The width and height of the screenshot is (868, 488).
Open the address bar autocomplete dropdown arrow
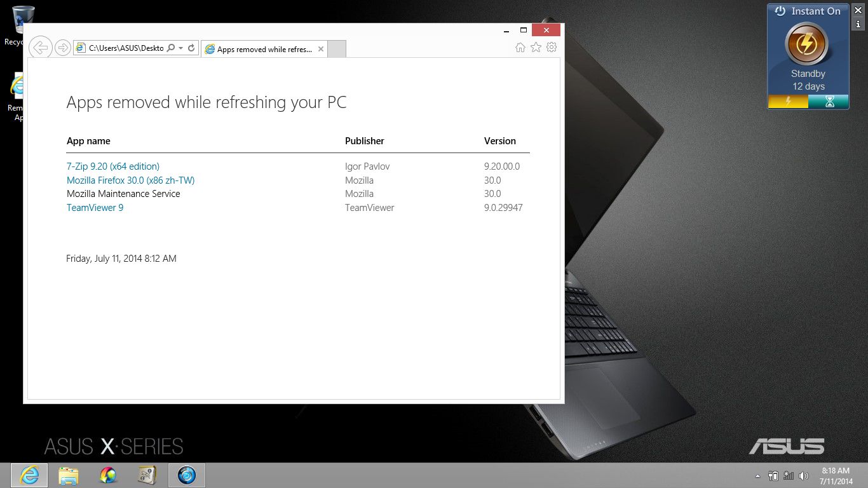(x=180, y=48)
